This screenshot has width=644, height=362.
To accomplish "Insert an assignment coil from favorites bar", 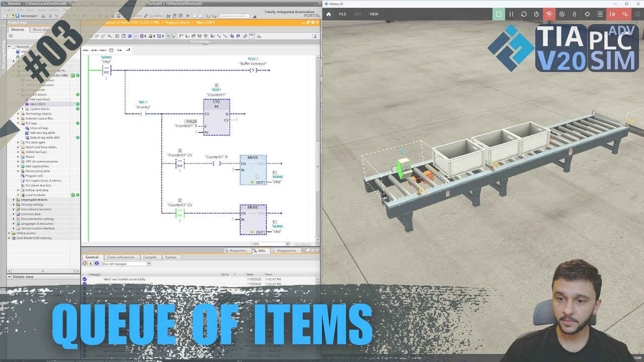I will tap(103, 50).
